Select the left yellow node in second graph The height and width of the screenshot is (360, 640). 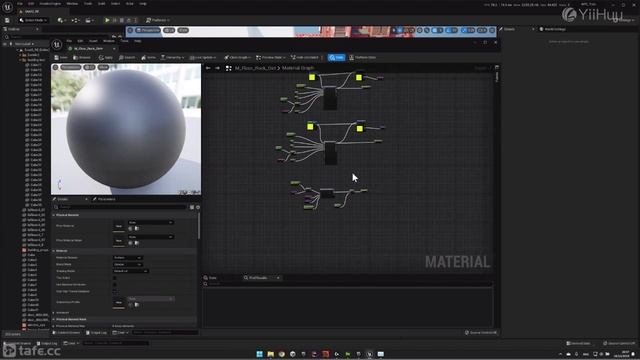(310, 127)
